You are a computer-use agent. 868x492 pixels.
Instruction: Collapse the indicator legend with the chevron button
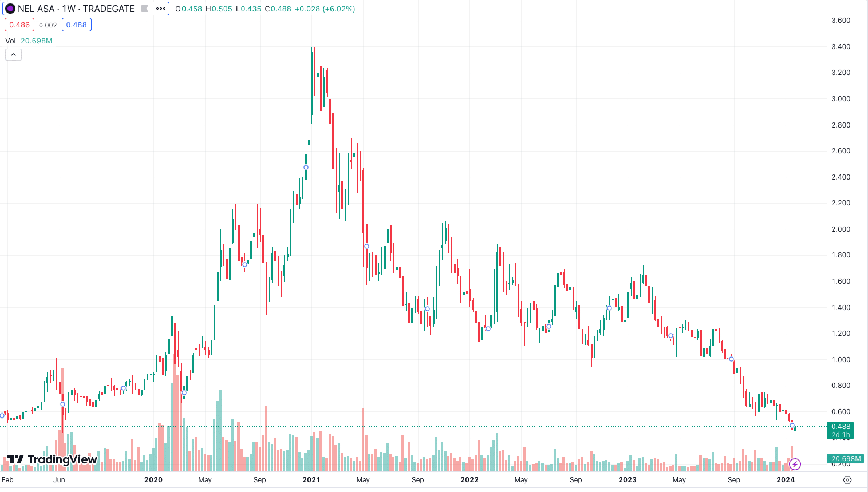pos(13,55)
